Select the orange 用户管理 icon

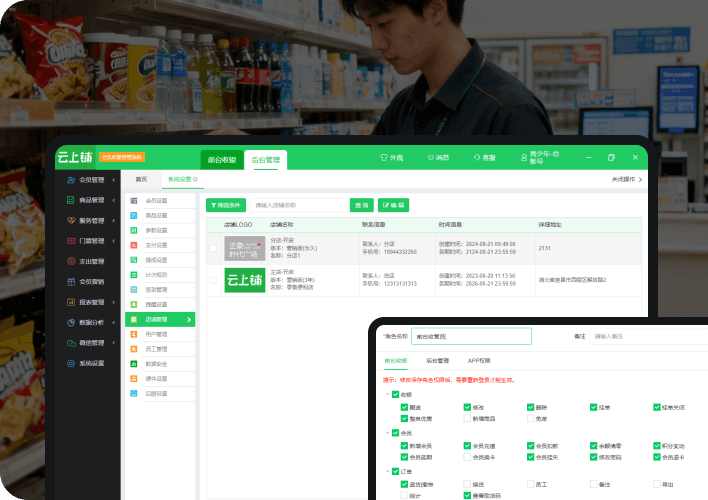pos(134,334)
